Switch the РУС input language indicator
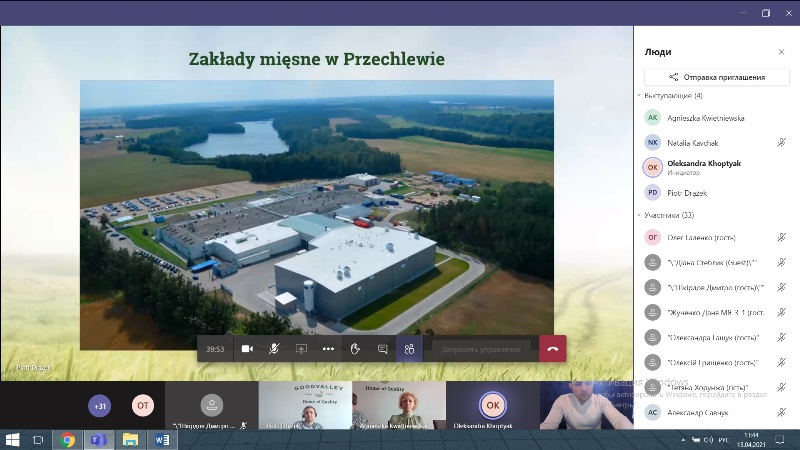This screenshot has width=800, height=450. coord(723,440)
